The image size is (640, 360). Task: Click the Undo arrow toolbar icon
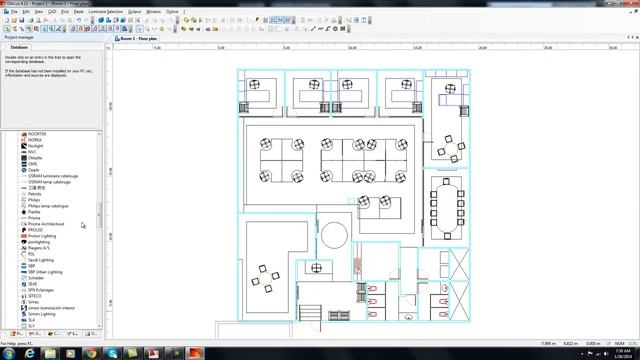[78, 20]
